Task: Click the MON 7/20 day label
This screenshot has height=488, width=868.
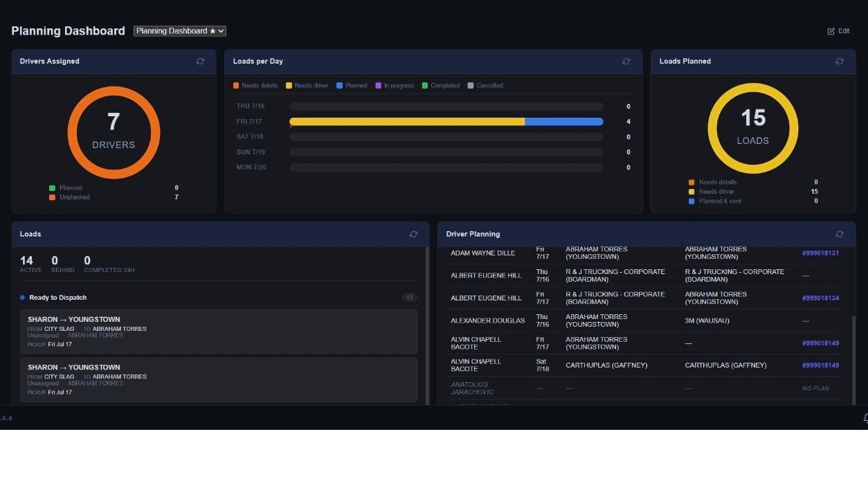Action: 251,168
